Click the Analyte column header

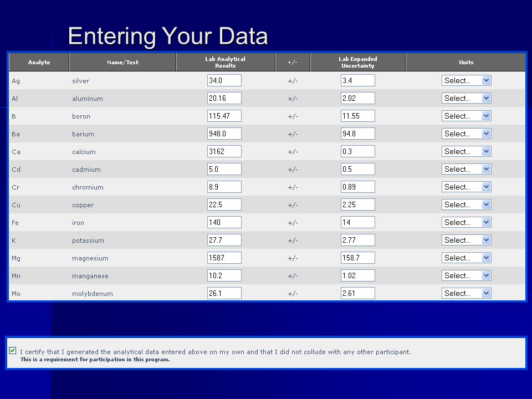39,62
